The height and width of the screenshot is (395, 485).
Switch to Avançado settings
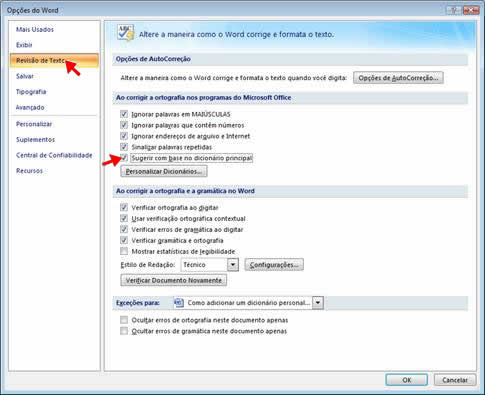pyautogui.click(x=30, y=107)
